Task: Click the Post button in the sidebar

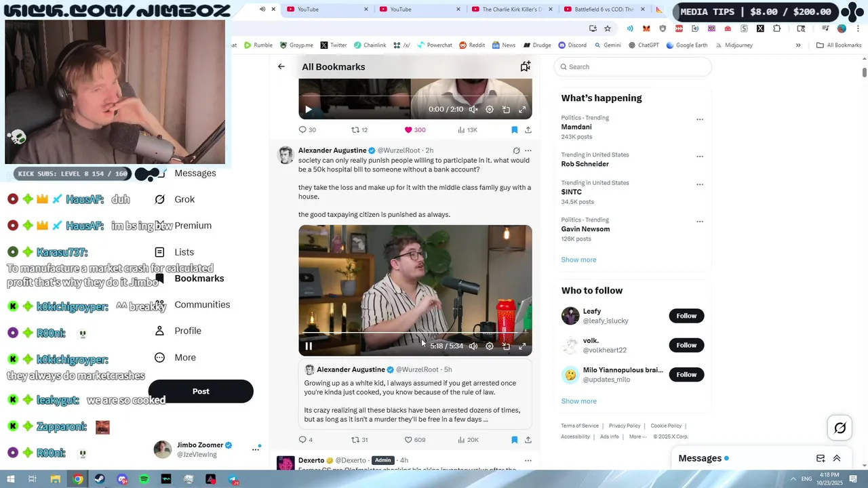Action: click(x=201, y=391)
